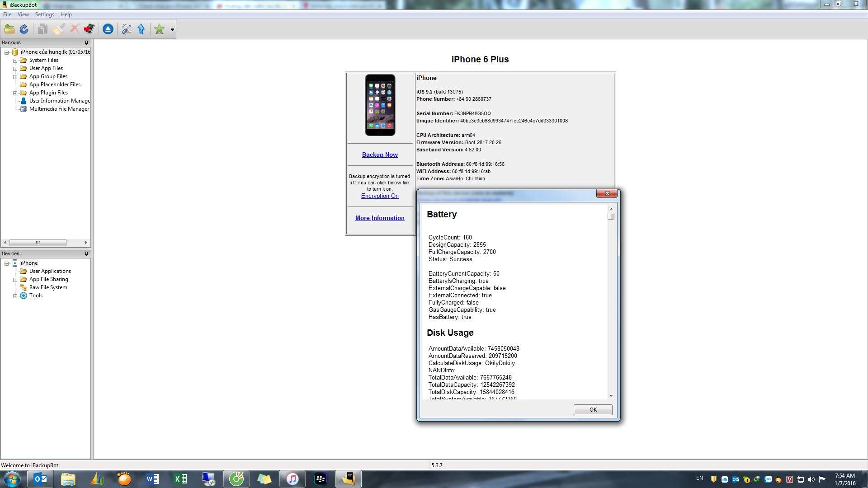Click the dialog's scroll down arrow
The width and height of the screenshot is (868, 488).
(x=611, y=396)
